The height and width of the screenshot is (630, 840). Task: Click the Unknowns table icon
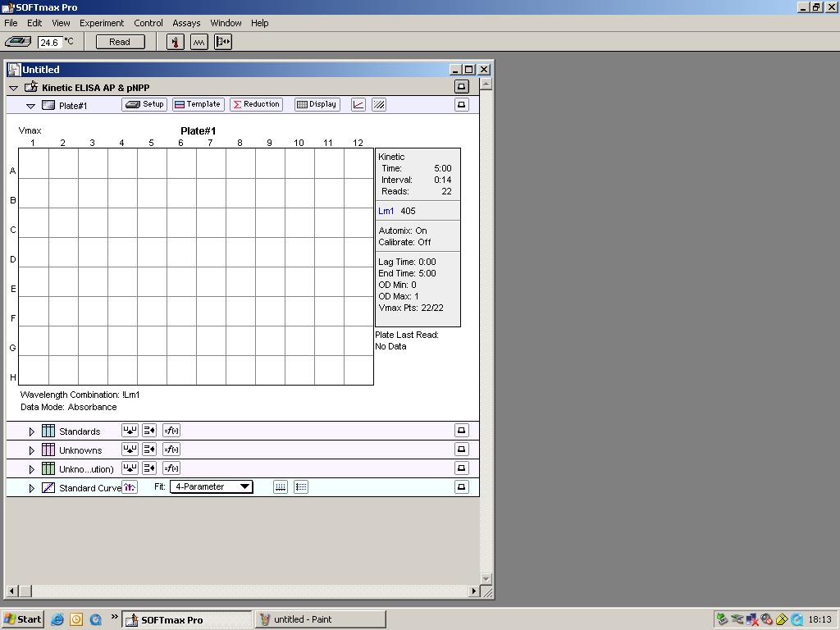(48, 450)
